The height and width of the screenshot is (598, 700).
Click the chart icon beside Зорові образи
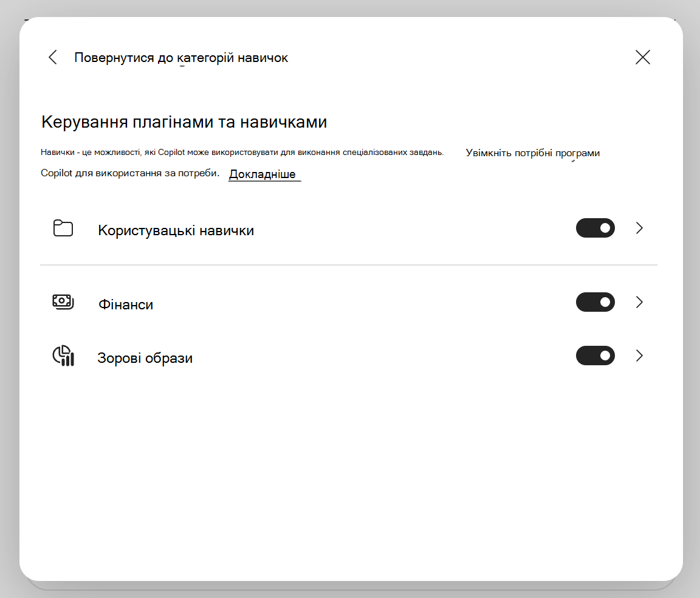63,356
